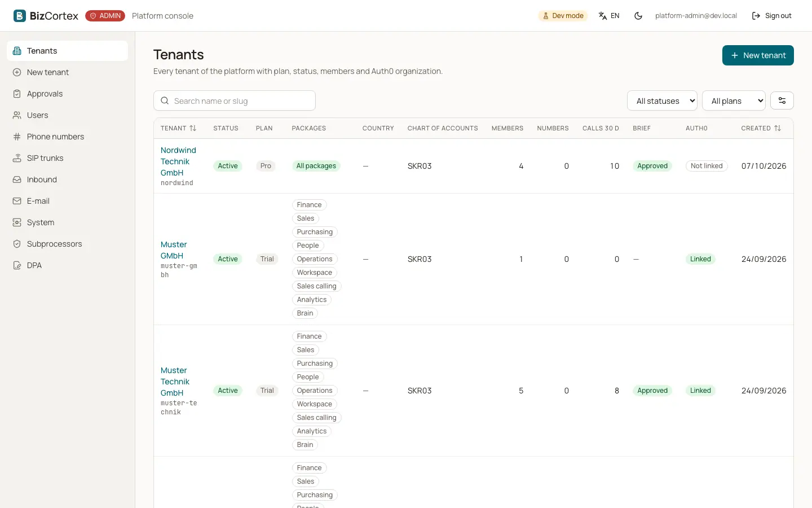Go to New tenant in sidebar

click(x=68, y=72)
